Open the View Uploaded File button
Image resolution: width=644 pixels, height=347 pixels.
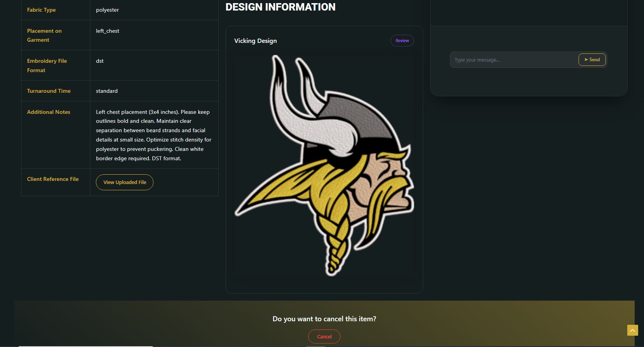click(x=125, y=182)
